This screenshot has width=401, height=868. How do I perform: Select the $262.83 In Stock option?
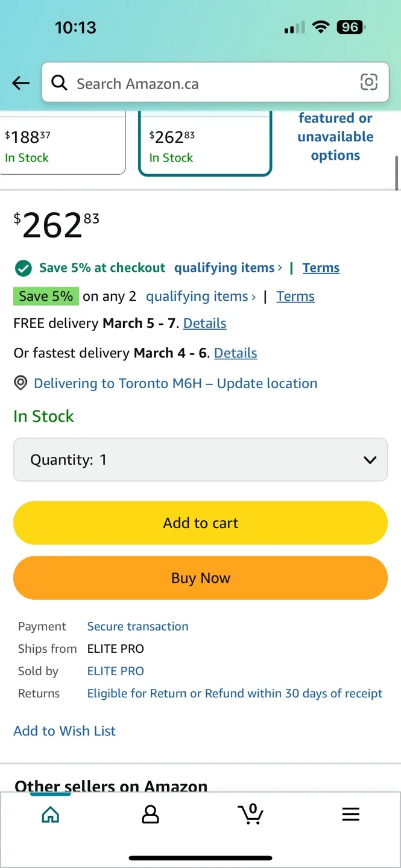point(205,145)
